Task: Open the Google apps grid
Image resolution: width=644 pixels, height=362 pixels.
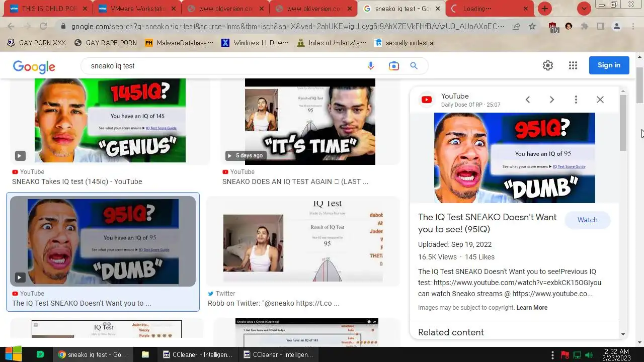Action: (x=573, y=65)
